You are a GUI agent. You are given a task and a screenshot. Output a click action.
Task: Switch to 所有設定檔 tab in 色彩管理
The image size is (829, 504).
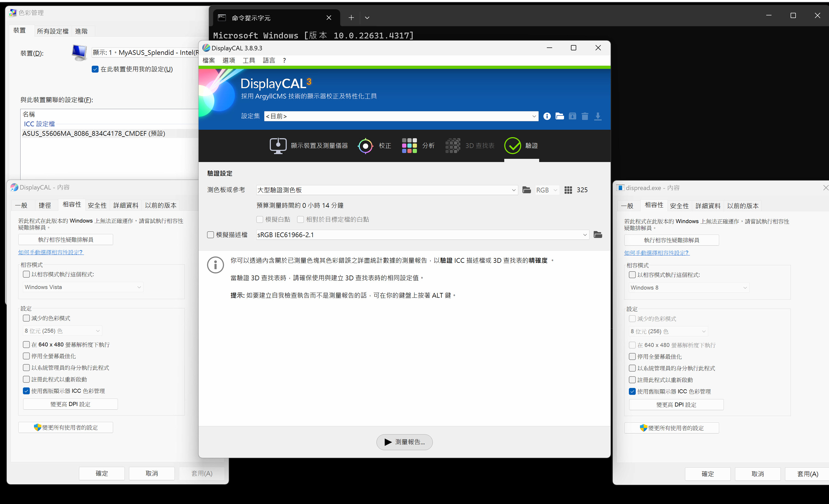pyautogui.click(x=53, y=31)
